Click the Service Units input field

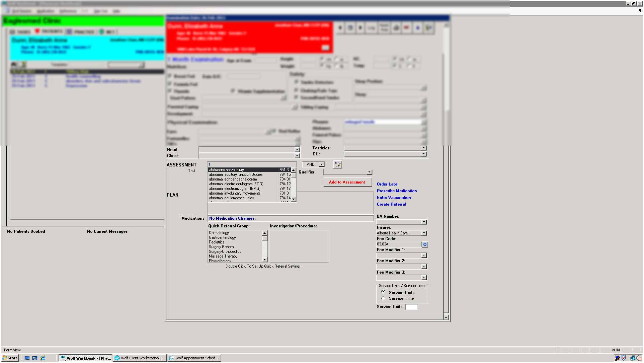tap(412, 307)
